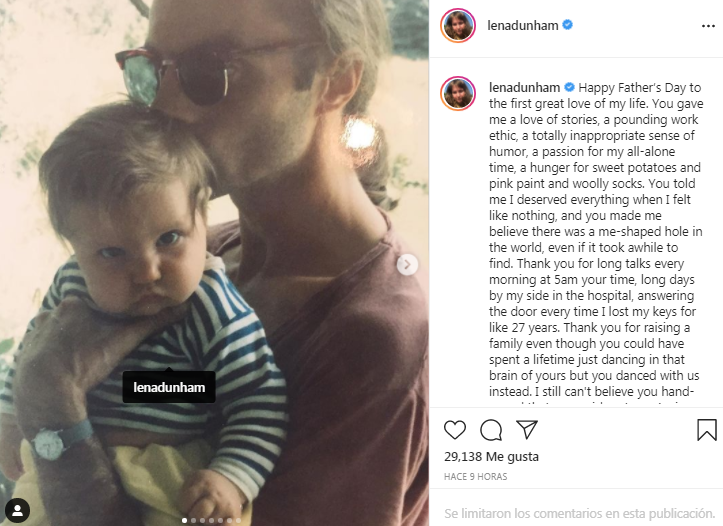Open comments via speech bubble icon

click(491, 430)
